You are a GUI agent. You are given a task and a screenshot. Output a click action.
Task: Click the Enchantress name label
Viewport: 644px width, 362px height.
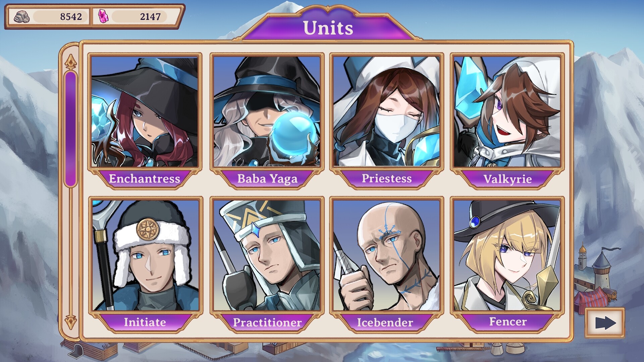pyautogui.click(x=145, y=179)
